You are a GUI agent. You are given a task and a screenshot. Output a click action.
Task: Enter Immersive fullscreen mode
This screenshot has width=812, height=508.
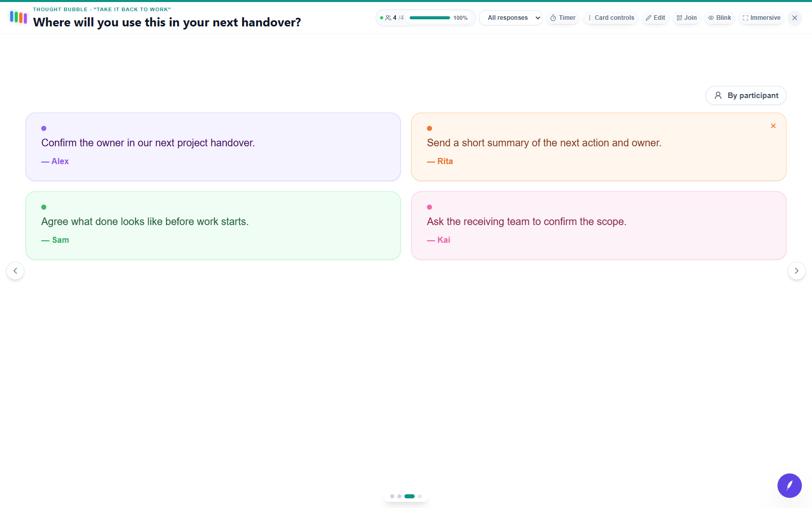pyautogui.click(x=761, y=18)
